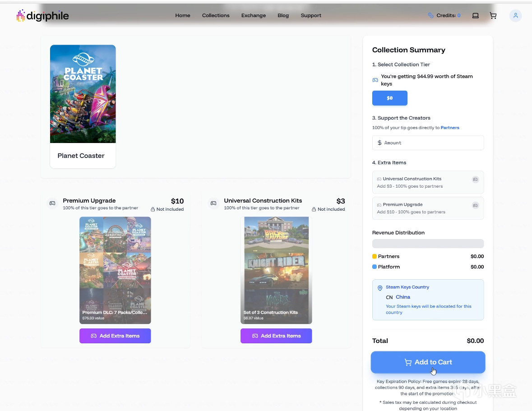This screenshot has width=532, height=411.
Task: Click the Credits coin icon
Action: (x=430, y=15)
